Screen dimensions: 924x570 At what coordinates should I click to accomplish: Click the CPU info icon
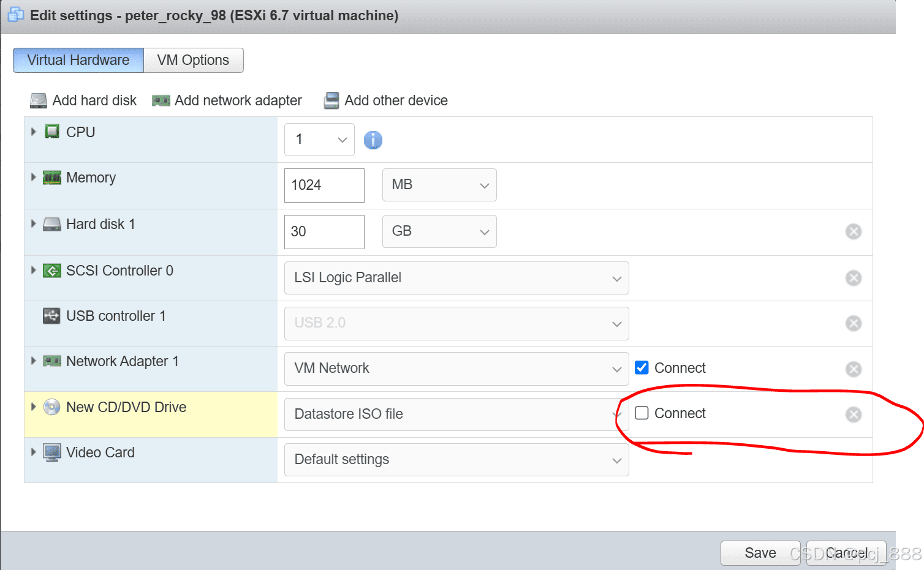point(373,140)
